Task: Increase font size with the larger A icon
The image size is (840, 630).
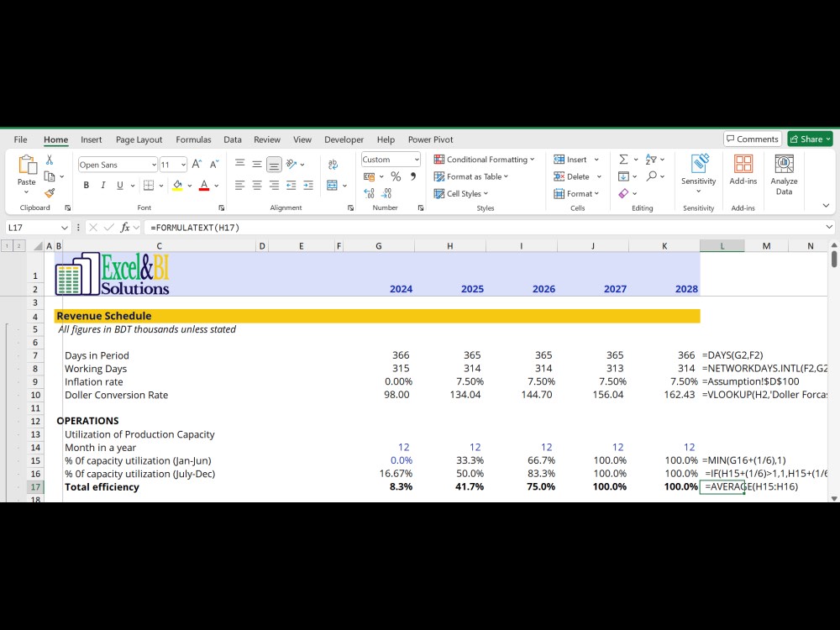Action: 197,165
